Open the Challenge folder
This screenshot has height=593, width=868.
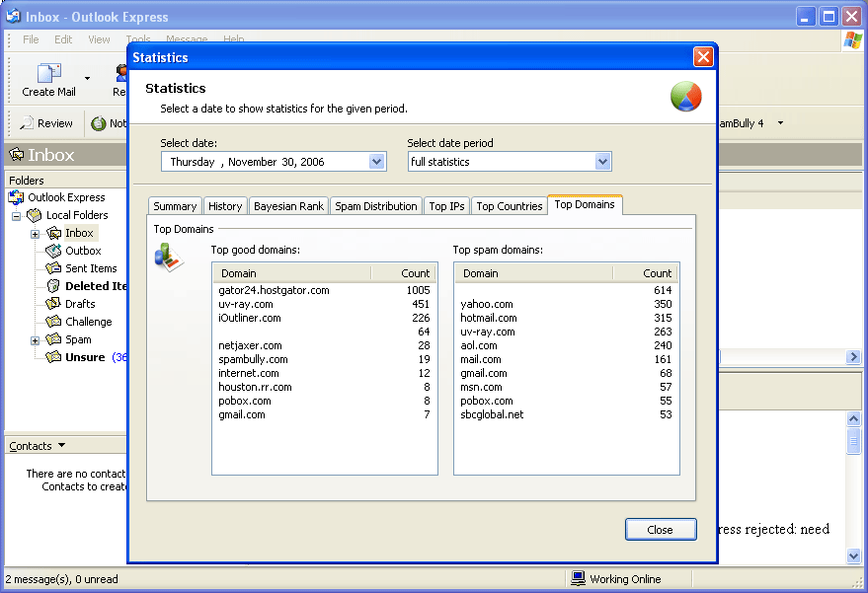tap(89, 322)
